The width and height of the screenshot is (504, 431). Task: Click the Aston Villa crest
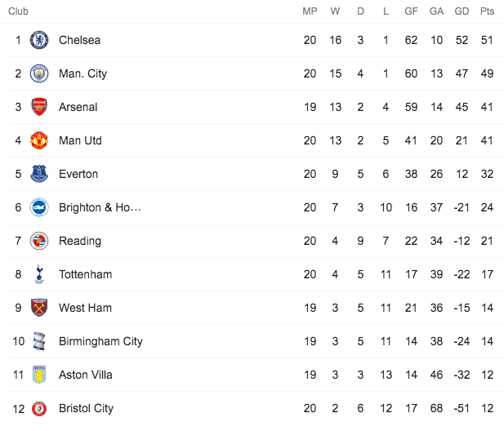coord(39,375)
